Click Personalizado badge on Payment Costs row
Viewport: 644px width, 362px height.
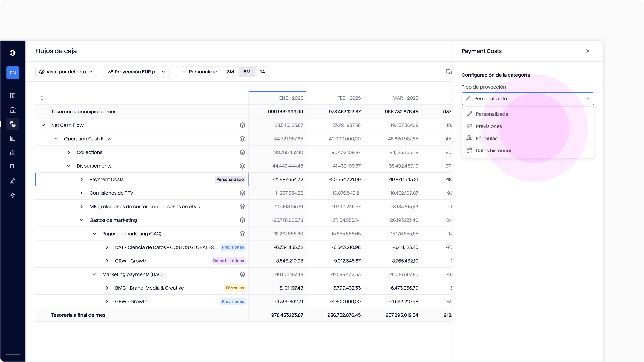[230, 179]
